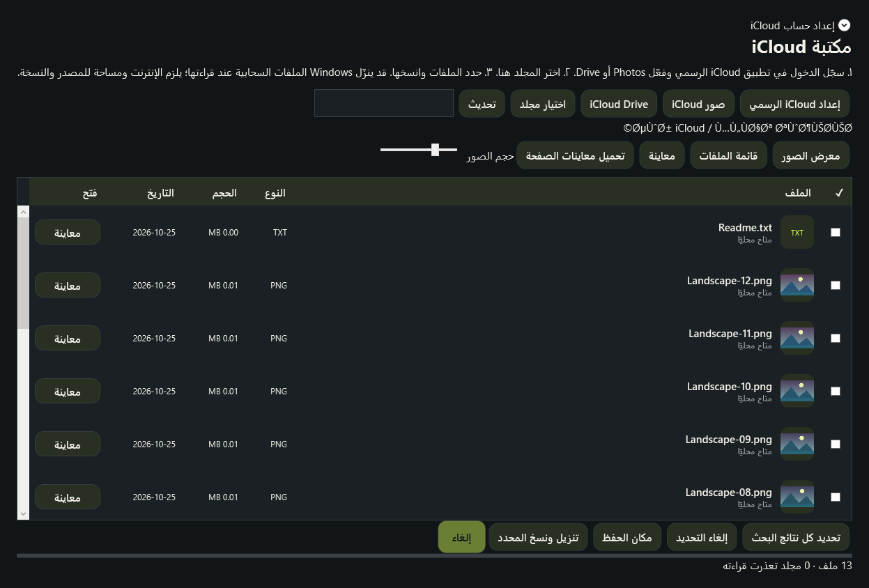Screen dimensions: 869x588
Task: Click the Readme.txt TXT file icon
Action: tap(797, 233)
